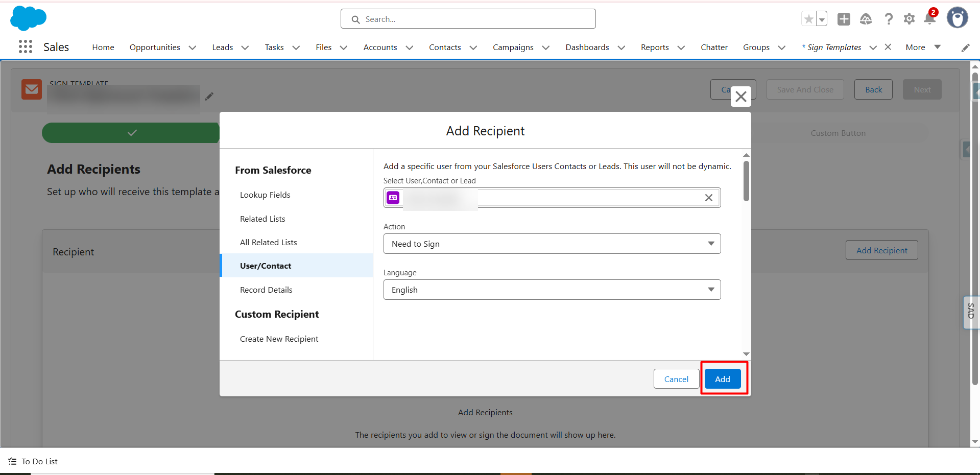Select Lookup Fields in the sidebar
The image size is (980, 475).
(x=265, y=195)
